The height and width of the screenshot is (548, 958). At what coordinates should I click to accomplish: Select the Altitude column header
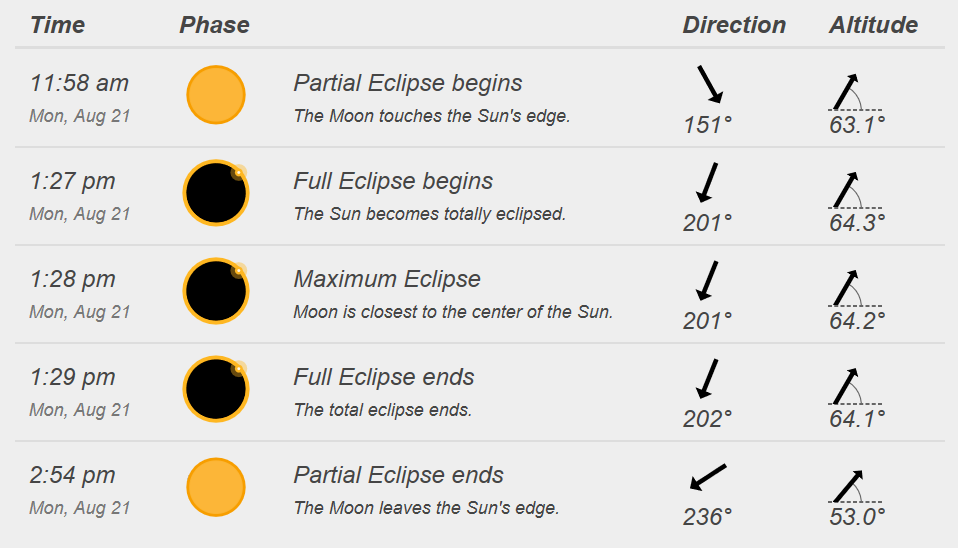(874, 25)
